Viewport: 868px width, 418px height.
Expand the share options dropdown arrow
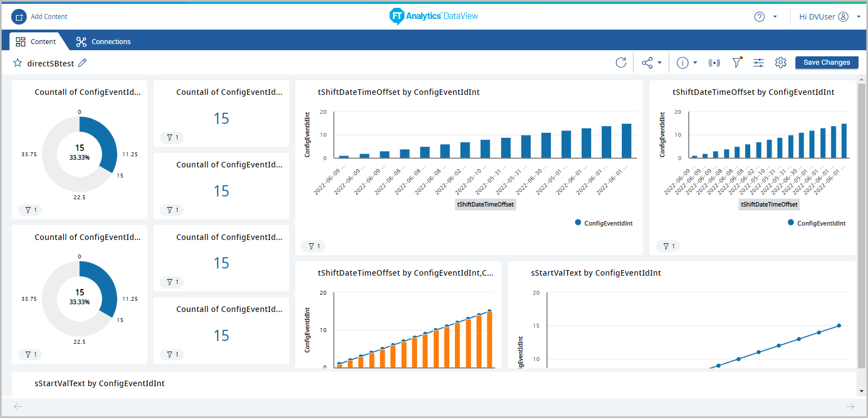click(x=659, y=63)
